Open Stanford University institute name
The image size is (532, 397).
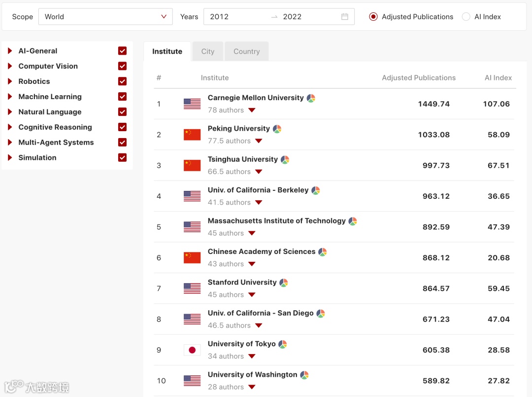pyautogui.click(x=242, y=282)
